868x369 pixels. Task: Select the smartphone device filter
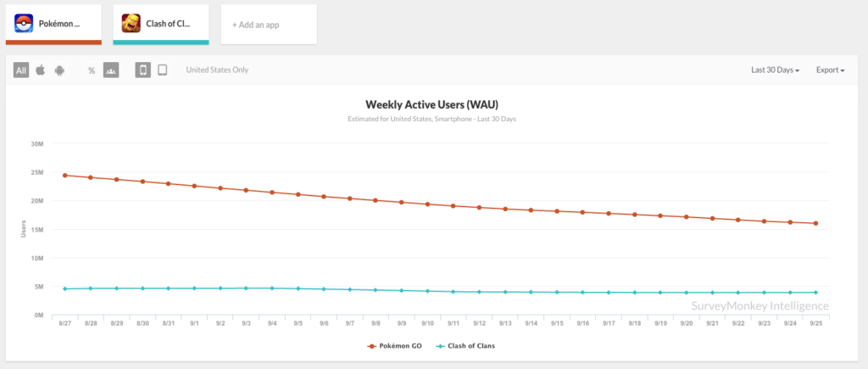pos(142,70)
